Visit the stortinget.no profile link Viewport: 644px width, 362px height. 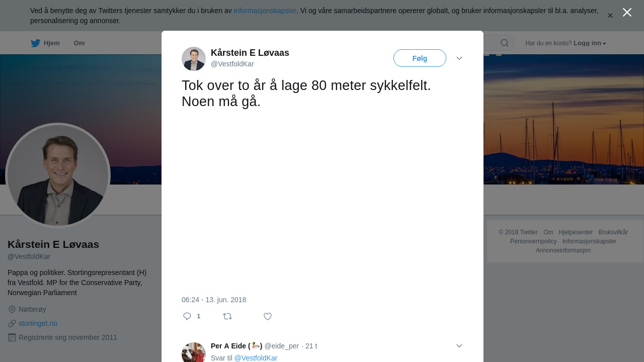[x=38, y=323]
